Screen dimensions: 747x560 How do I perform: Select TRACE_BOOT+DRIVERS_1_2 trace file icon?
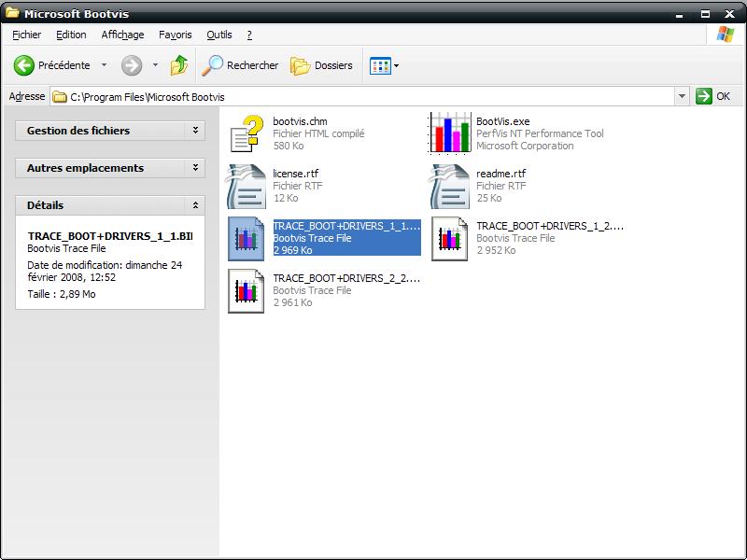click(x=450, y=239)
